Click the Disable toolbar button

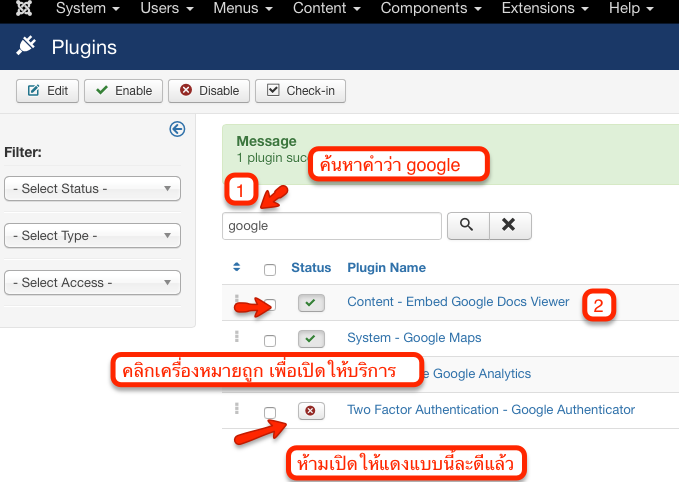point(209,91)
